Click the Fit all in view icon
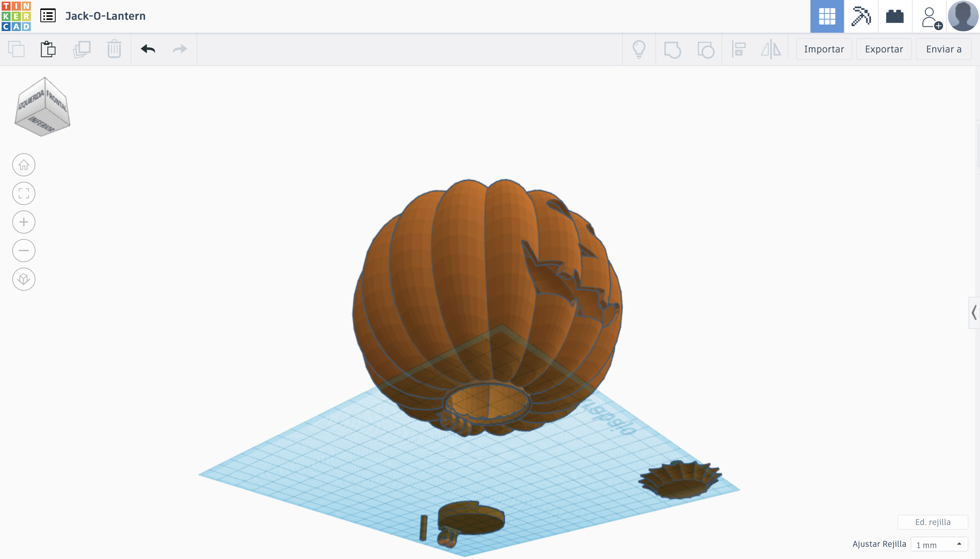Image resolution: width=980 pixels, height=559 pixels. coord(24,193)
